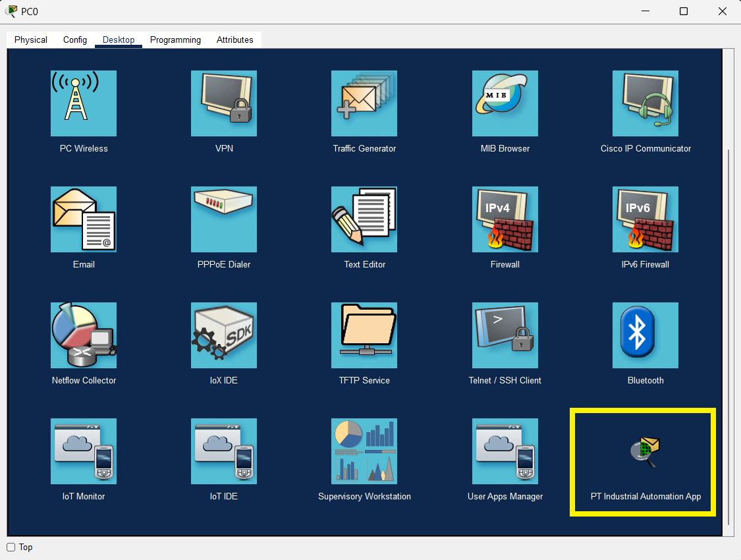The height and width of the screenshot is (560, 741).
Task: Launch Netflow Collector
Action: coord(84,335)
